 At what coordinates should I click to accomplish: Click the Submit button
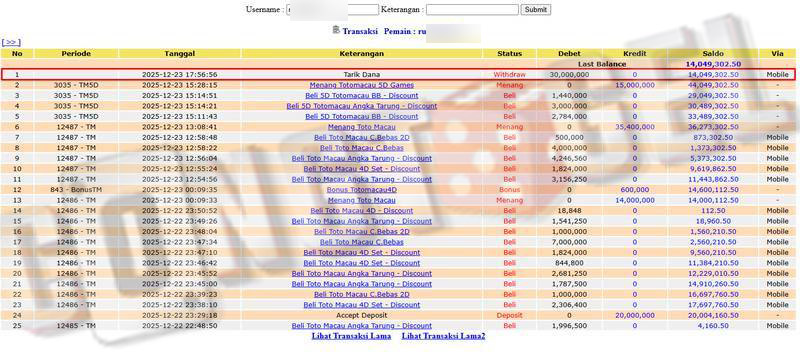tap(536, 10)
